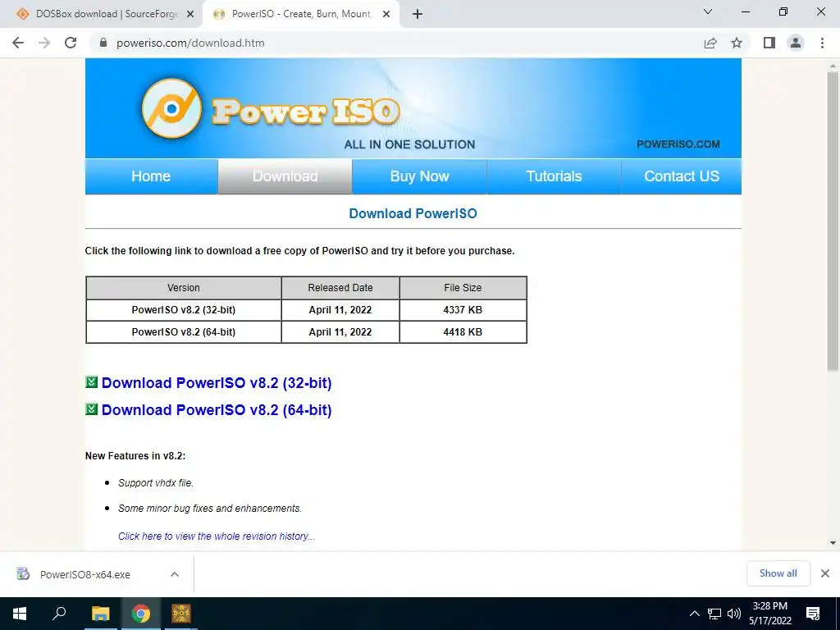Open the browser side panel icon
The width and height of the screenshot is (840, 630).
coord(769,43)
